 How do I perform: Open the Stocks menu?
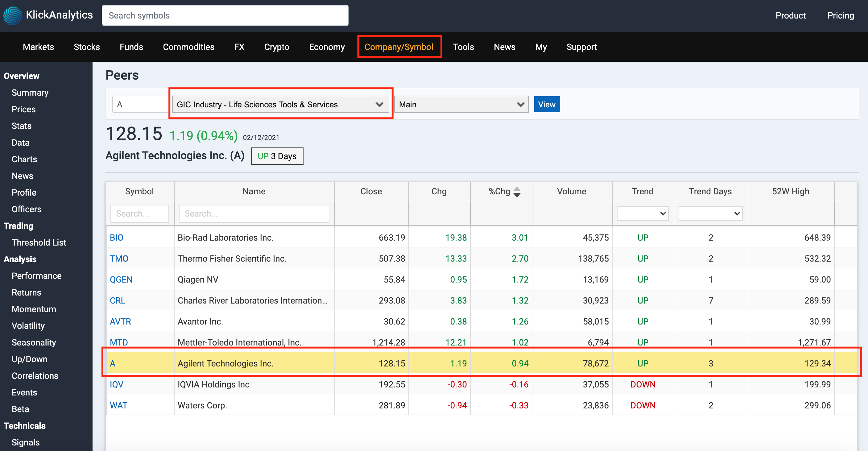[87, 47]
